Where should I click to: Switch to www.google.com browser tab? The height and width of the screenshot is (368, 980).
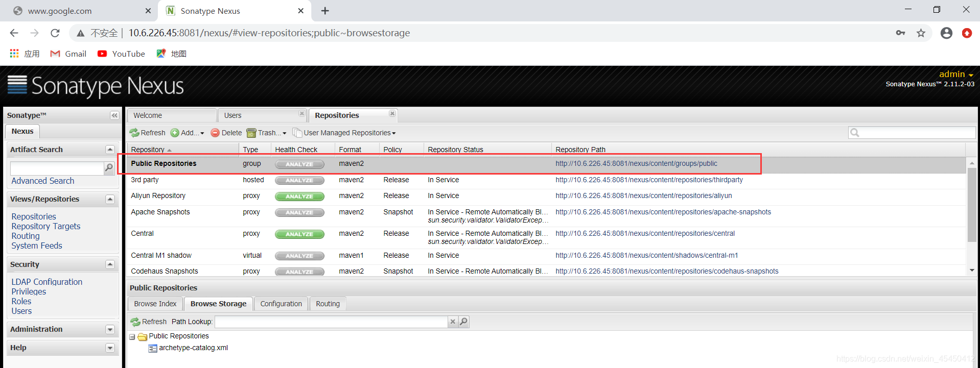[x=82, y=11]
